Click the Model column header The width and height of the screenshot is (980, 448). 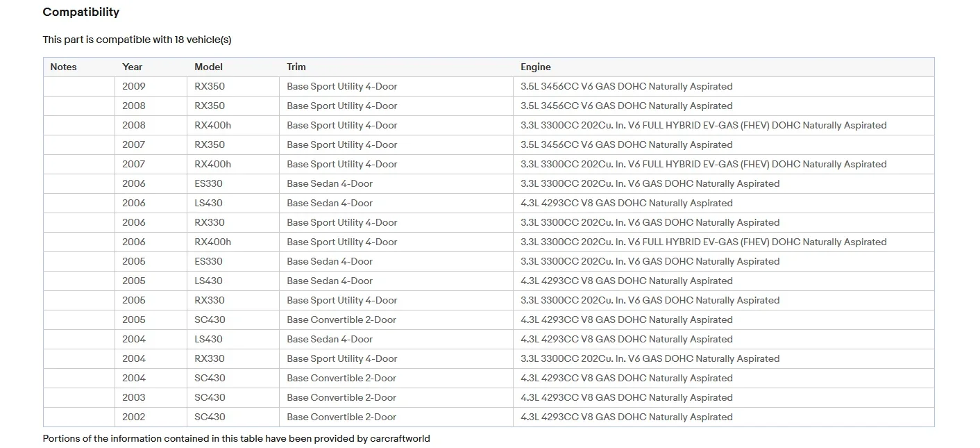click(x=233, y=67)
